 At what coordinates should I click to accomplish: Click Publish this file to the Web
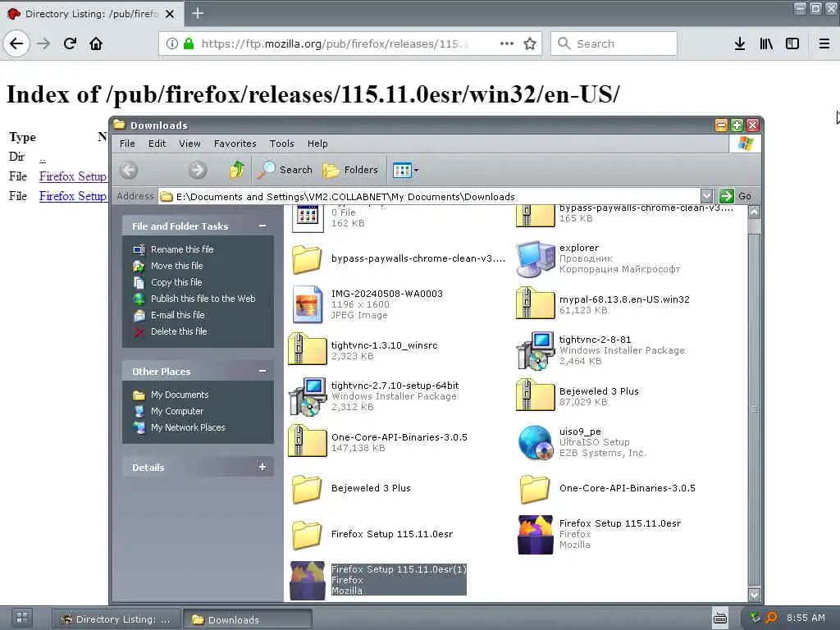(x=203, y=299)
